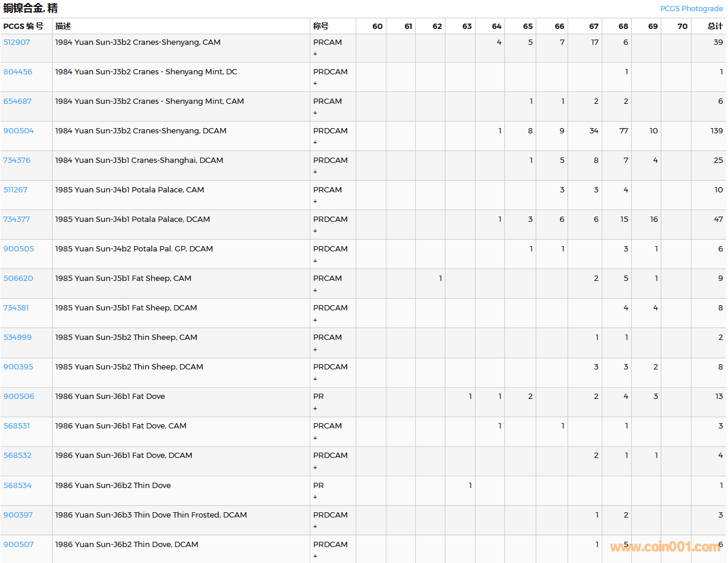Click coin ID 804456 link
The width and height of the screenshot is (728, 563).
pos(18,72)
